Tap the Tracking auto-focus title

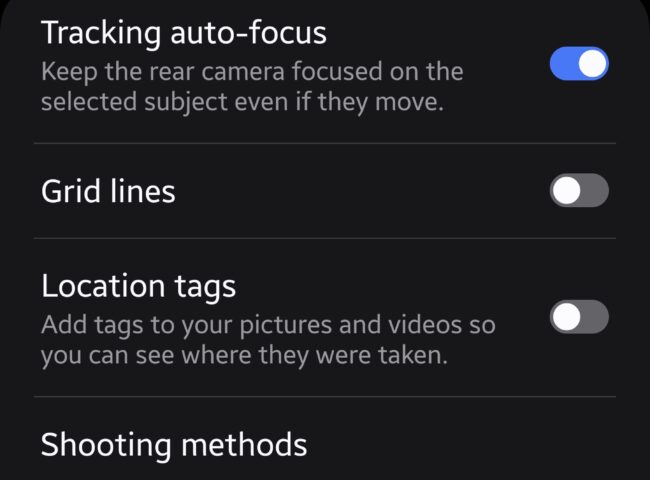point(184,33)
